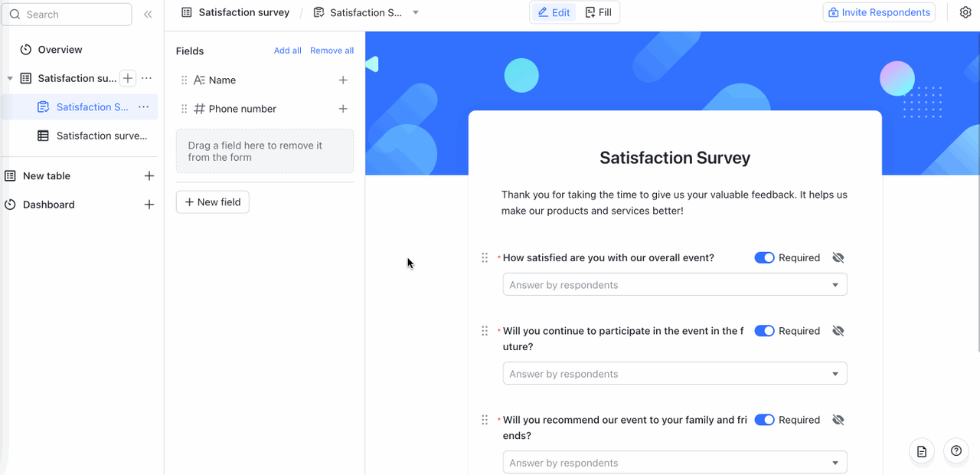980x475 pixels.
Task: Toggle Required for overall event satisfaction question
Action: click(x=764, y=258)
